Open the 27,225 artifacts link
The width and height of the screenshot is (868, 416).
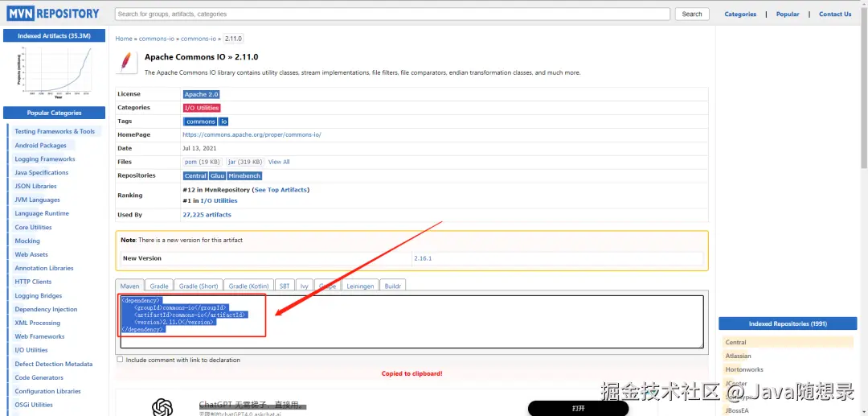pos(207,215)
